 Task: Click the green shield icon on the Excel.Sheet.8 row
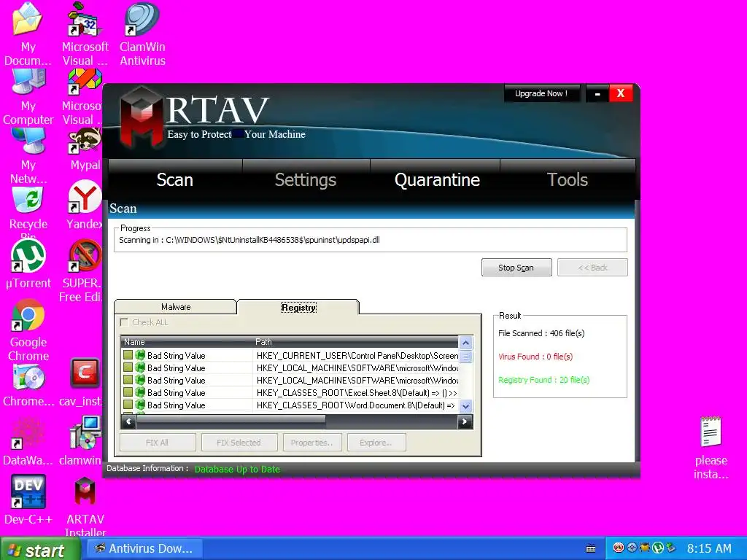click(x=140, y=392)
